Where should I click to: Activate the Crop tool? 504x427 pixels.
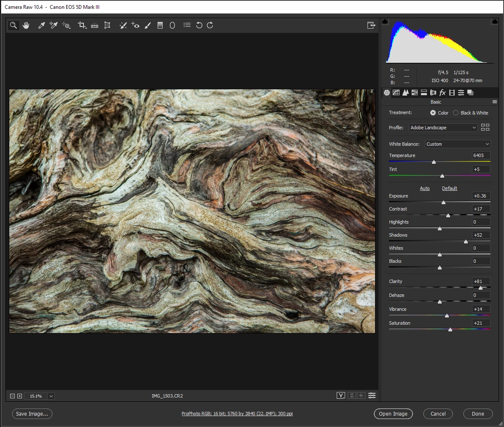82,25
